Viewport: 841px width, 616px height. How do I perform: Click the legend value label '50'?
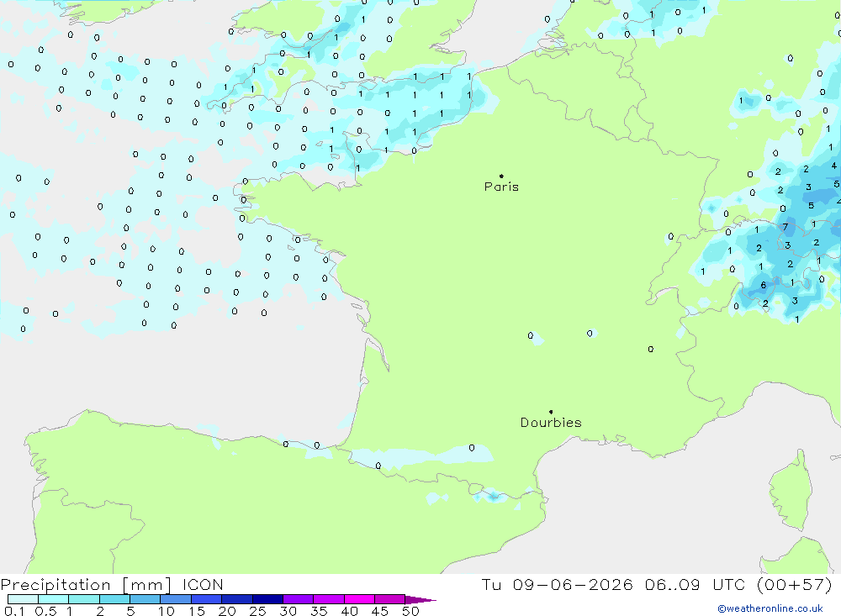tap(410, 611)
